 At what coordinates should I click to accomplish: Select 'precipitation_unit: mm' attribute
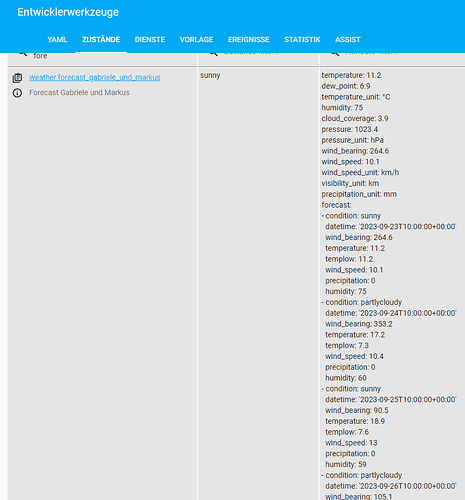click(x=359, y=194)
